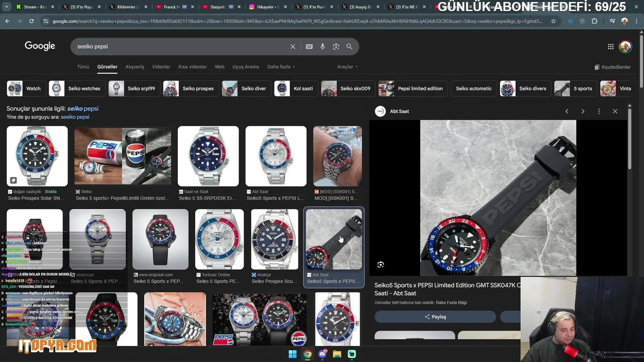Viewport: 644px width, 362px height.
Task: Open the engsaat.com watch thumbnail
Action: pos(160,239)
